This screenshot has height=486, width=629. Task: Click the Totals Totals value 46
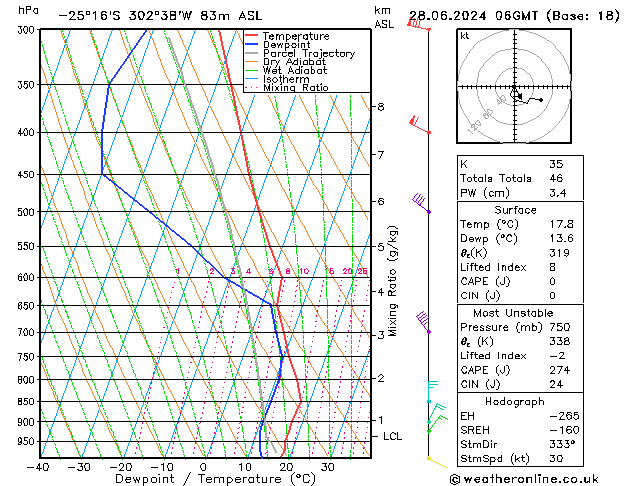[556, 178]
